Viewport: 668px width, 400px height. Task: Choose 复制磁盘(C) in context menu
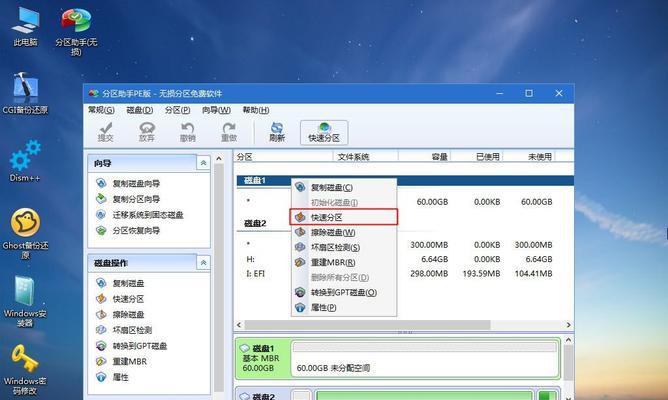[343, 187]
